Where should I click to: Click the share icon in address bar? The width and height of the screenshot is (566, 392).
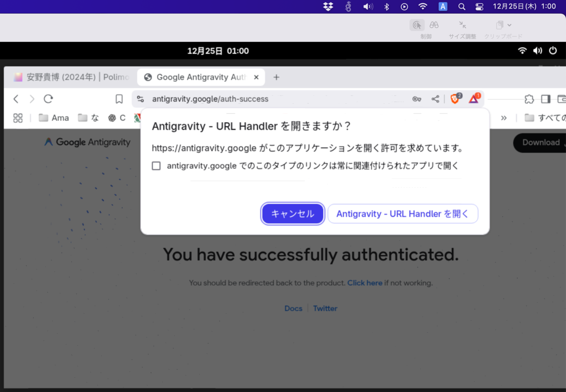coord(435,99)
